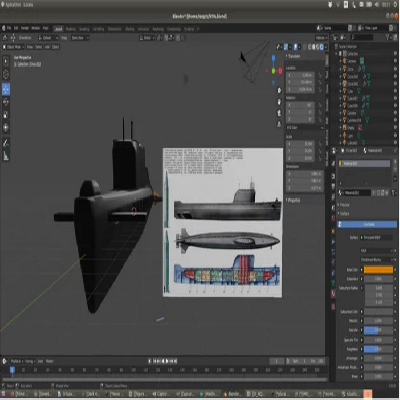The width and height of the screenshot is (400, 400).
Task: Toggle camera view icon in viewport
Action: [279, 113]
